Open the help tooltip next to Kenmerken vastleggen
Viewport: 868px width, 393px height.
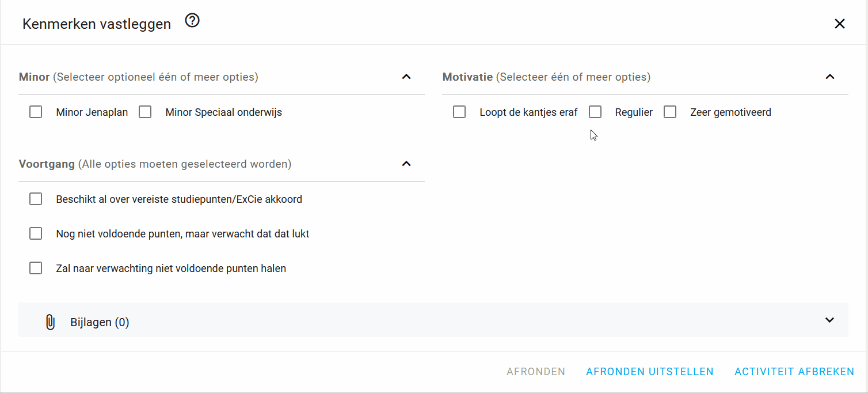pyautogui.click(x=192, y=20)
